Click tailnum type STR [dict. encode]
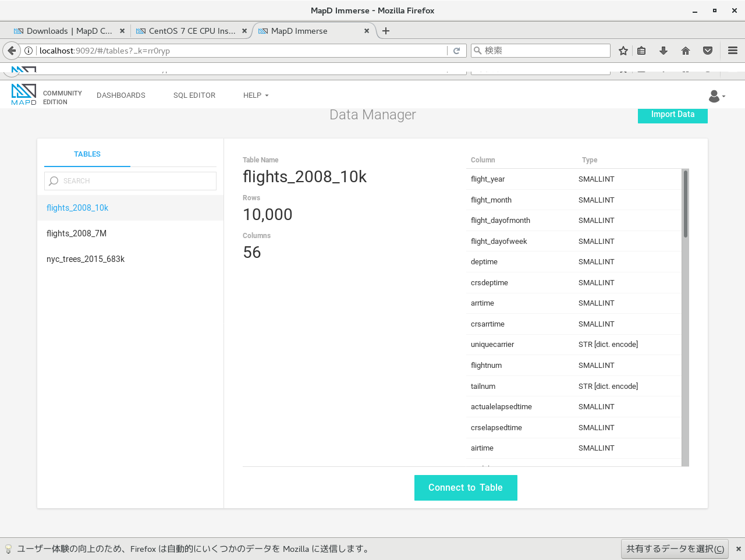This screenshot has width=745, height=560. (608, 386)
